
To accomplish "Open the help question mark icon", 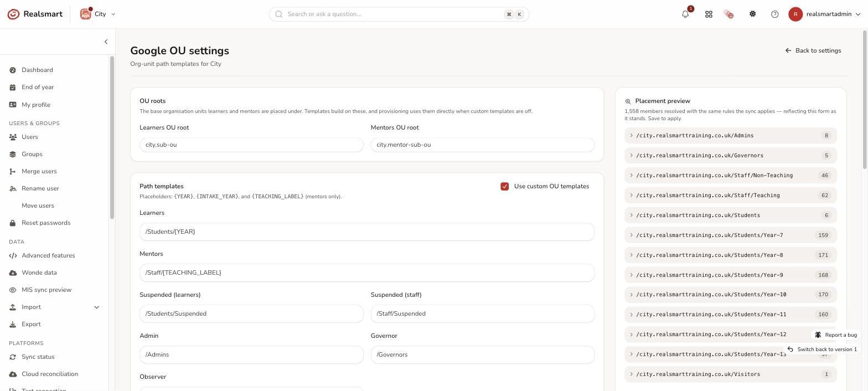I will tap(775, 14).
